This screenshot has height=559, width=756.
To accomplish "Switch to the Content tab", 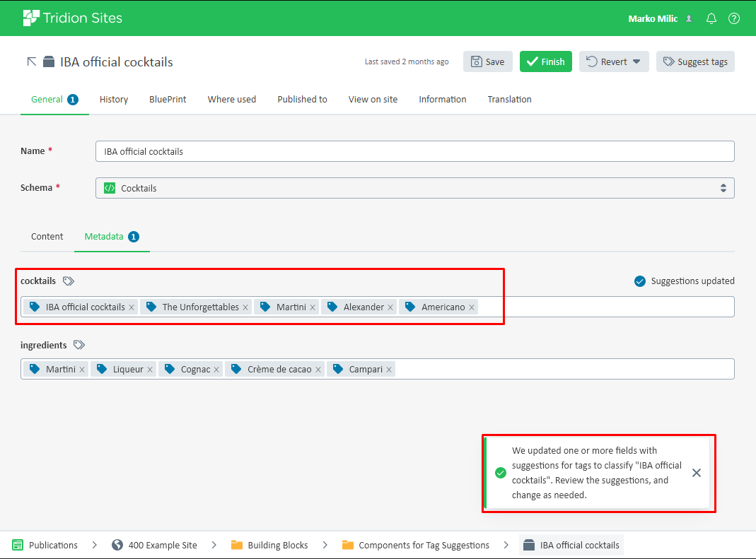I will [47, 237].
